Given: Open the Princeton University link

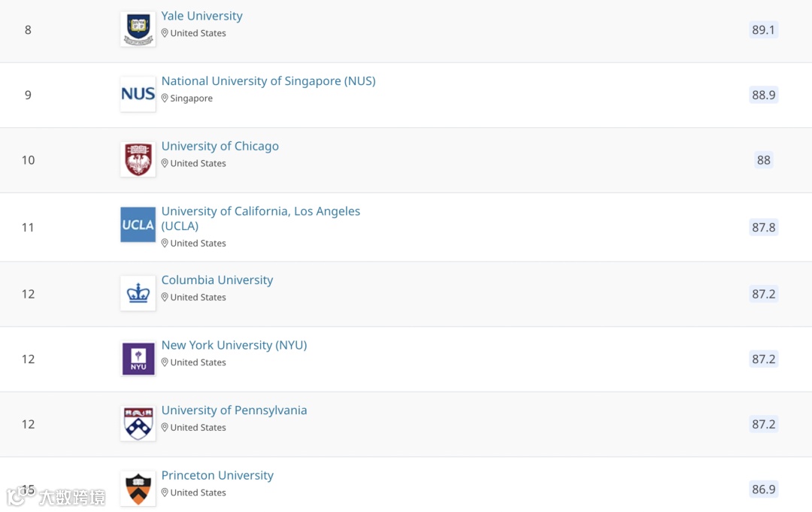Looking at the screenshot, I should tap(217, 475).
